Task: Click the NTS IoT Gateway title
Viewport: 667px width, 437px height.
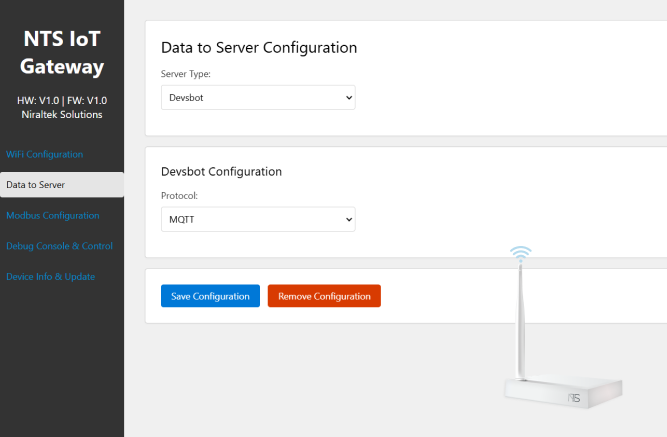Action: tap(63, 53)
